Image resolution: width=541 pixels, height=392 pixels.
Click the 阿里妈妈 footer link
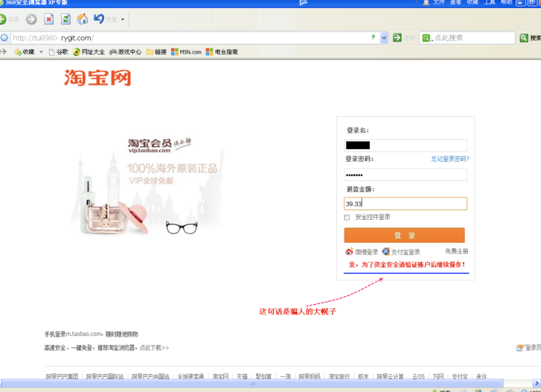(x=309, y=376)
